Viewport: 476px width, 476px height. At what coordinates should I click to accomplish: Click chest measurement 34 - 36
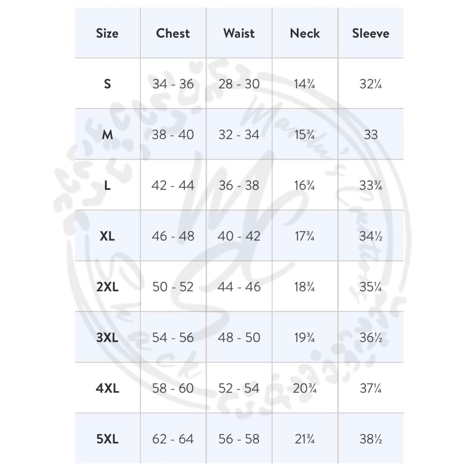173,84
